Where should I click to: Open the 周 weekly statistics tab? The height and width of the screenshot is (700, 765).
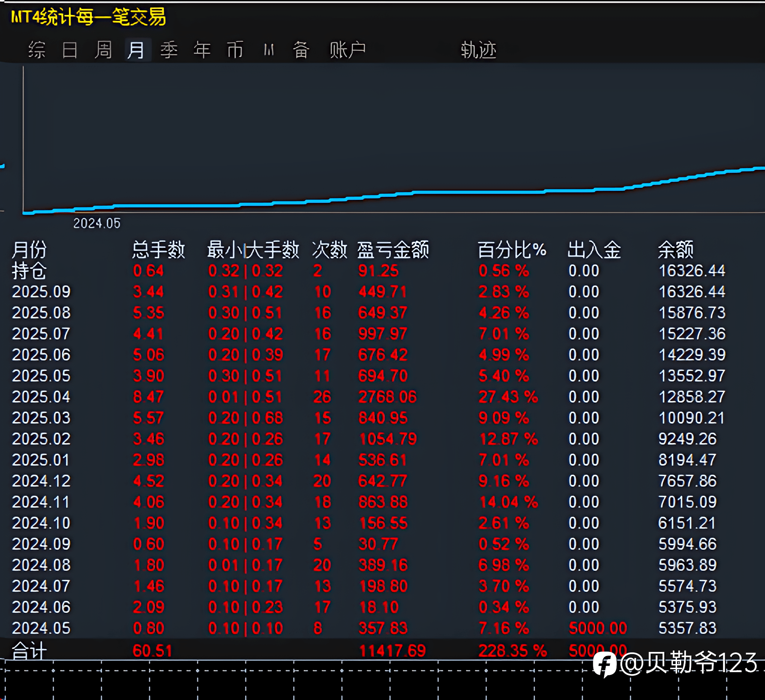click(x=103, y=50)
